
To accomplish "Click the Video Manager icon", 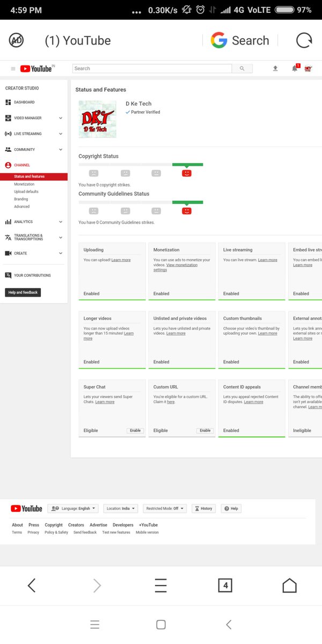I will [x=8, y=118].
